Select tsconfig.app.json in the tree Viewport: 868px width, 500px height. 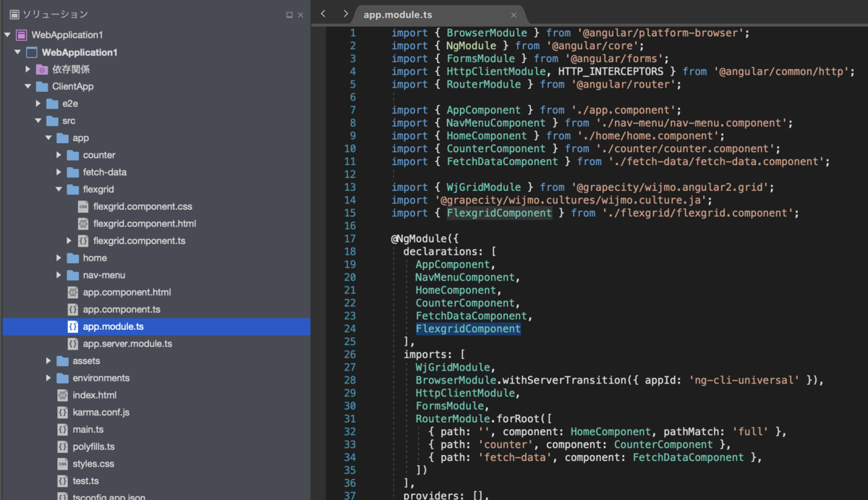pyautogui.click(x=109, y=496)
